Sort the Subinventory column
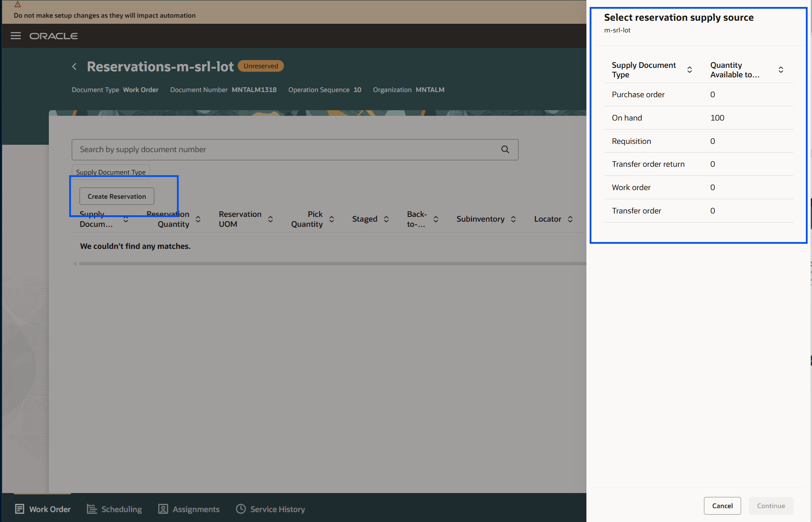Image resolution: width=812 pixels, height=522 pixels. coord(514,219)
